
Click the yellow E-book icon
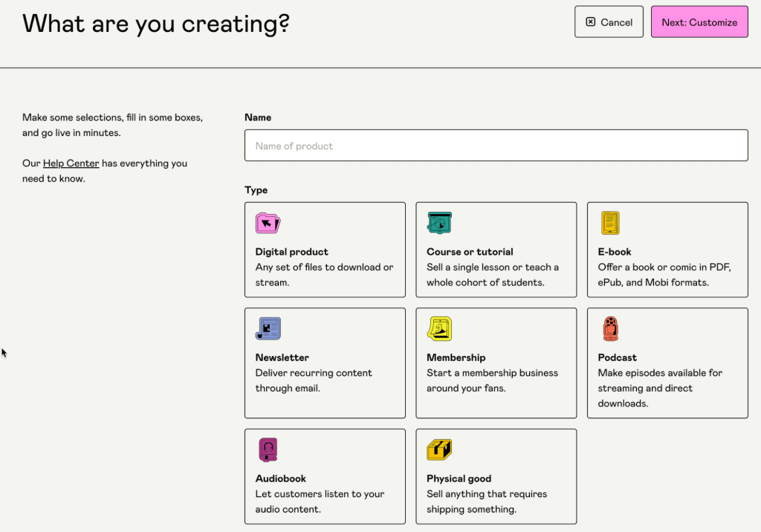(610, 222)
